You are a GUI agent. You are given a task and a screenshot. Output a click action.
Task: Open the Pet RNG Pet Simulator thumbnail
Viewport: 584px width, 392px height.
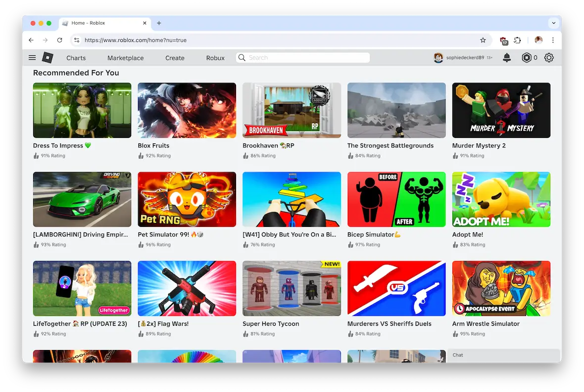point(187,199)
